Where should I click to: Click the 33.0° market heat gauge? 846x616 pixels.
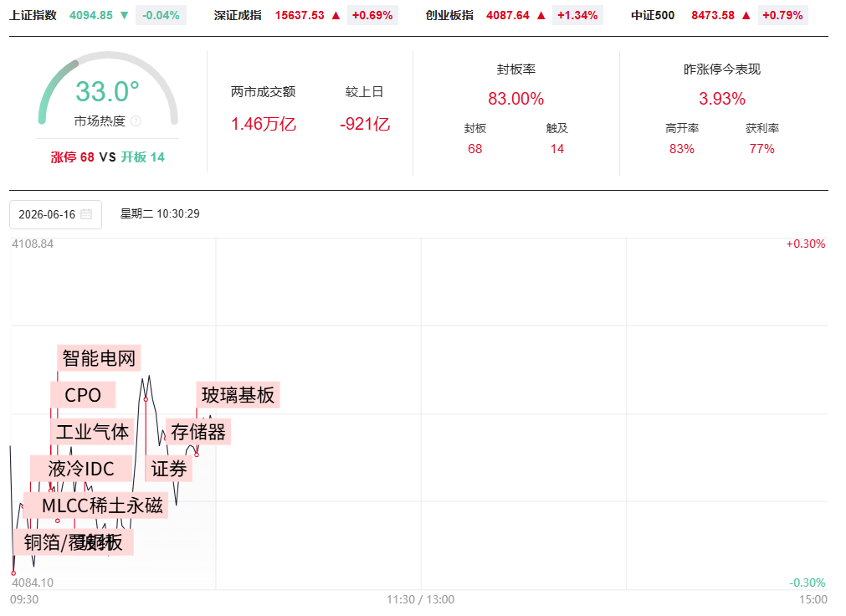coord(108,89)
